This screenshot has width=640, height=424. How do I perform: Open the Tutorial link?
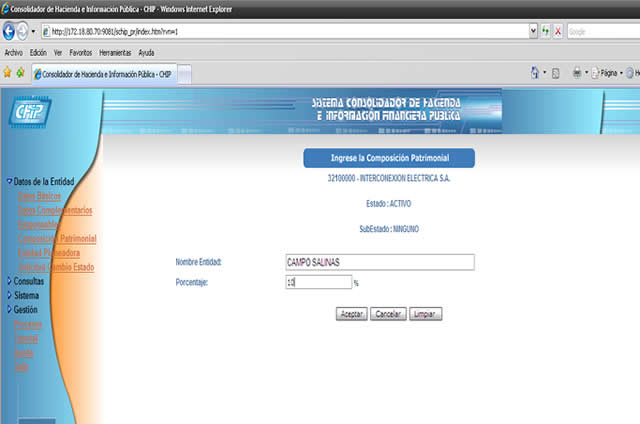pyautogui.click(x=26, y=339)
